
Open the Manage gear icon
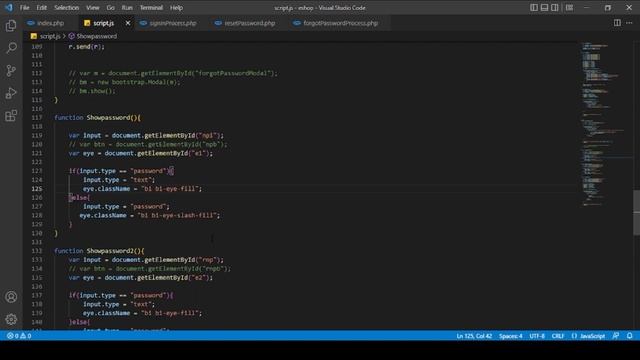[11, 319]
